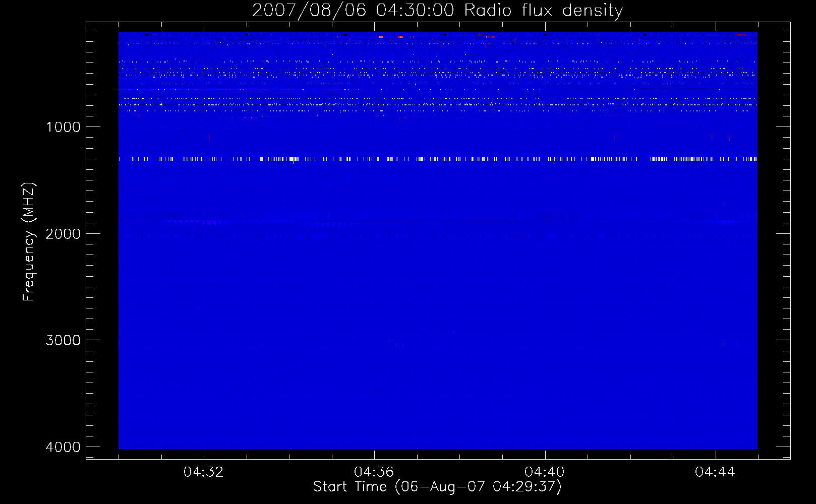Click the 4000 frequency tick label
This screenshot has width=816, height=504.
(63, 447)
